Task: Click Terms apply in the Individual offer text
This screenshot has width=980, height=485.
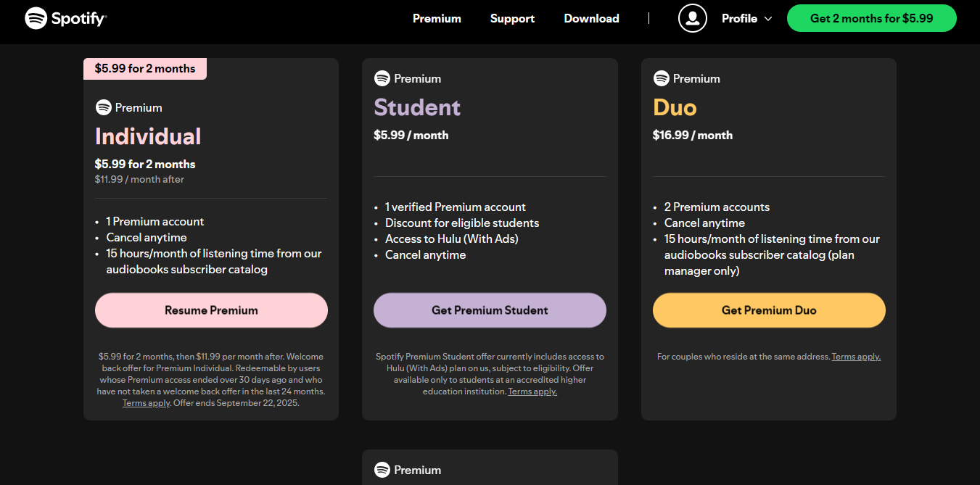Action: pos(146,403)
